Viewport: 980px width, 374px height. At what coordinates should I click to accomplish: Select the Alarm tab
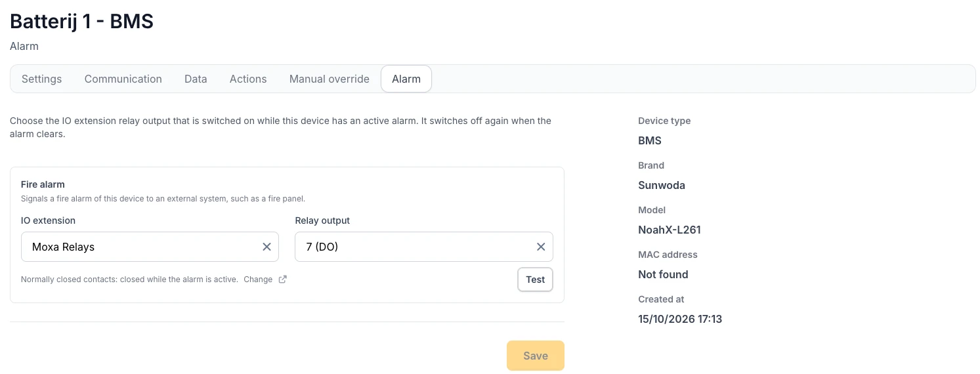click(x=406, y=79)
